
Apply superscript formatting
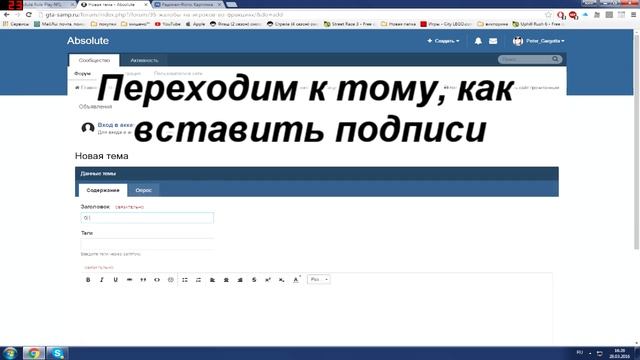coord(268,280)
